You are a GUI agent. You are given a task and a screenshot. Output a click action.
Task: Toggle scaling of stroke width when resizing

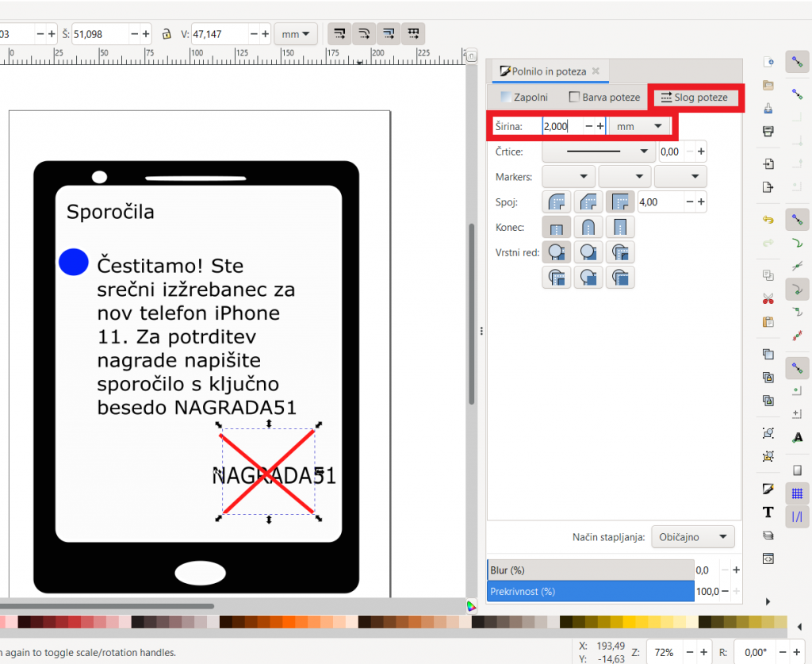tap(339, 34)
